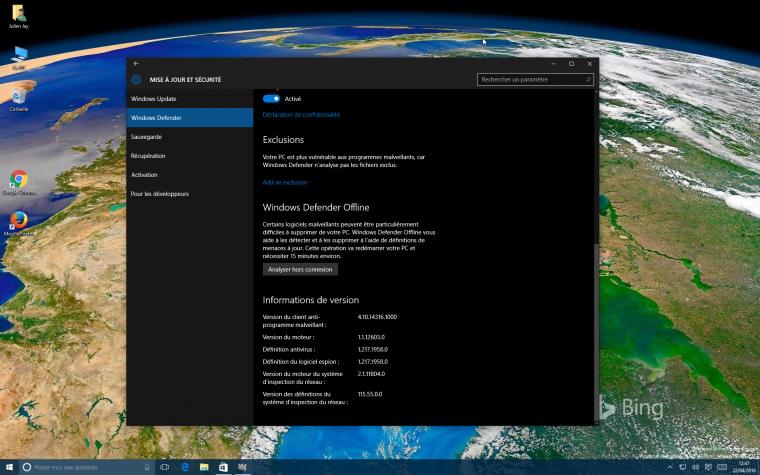Image resolution: width=760 pixels, height=475 pixels.
Task: Turn off the 'Activé' toggle switch
Action: [271, 98]
